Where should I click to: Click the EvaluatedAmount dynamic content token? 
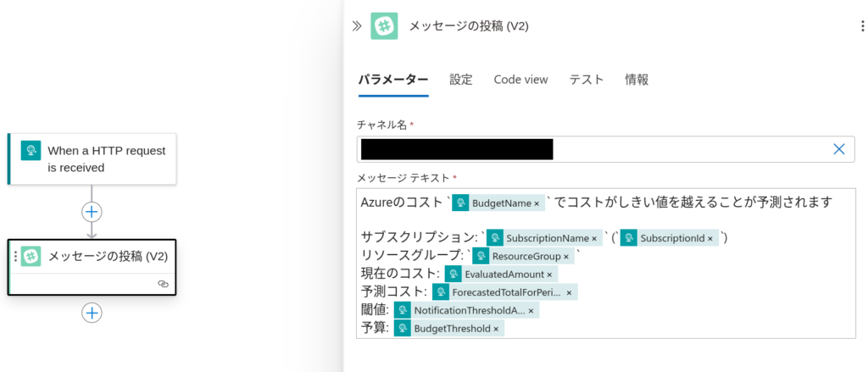(501, 274)
